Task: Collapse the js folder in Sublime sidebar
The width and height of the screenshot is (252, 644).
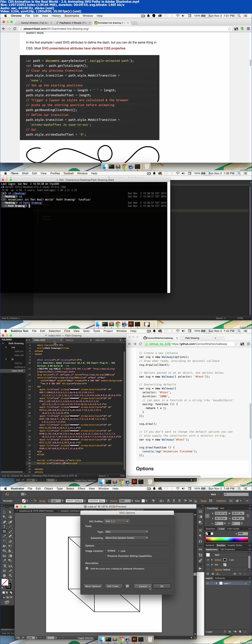Action: [x=6, y=359]
